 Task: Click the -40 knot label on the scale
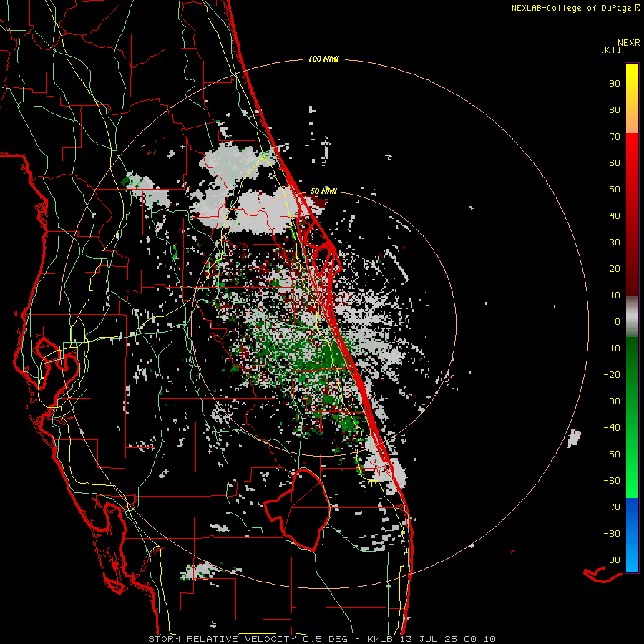click(x=612, y=428)
